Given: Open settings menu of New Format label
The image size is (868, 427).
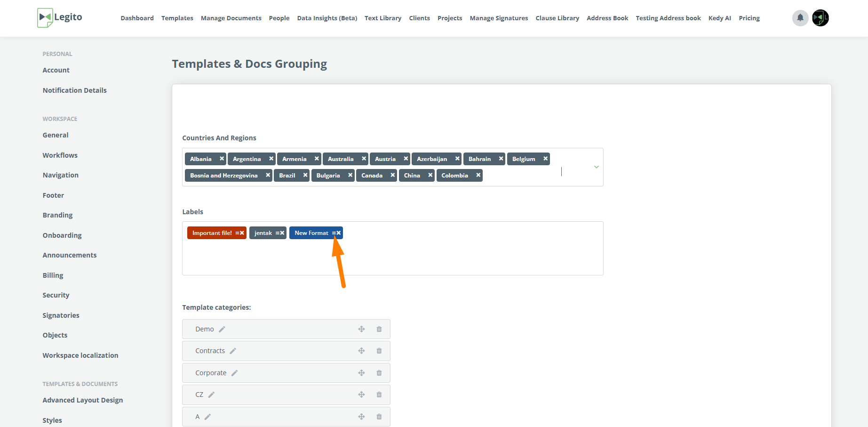Looking at the screenshot, I should [334, 233].
